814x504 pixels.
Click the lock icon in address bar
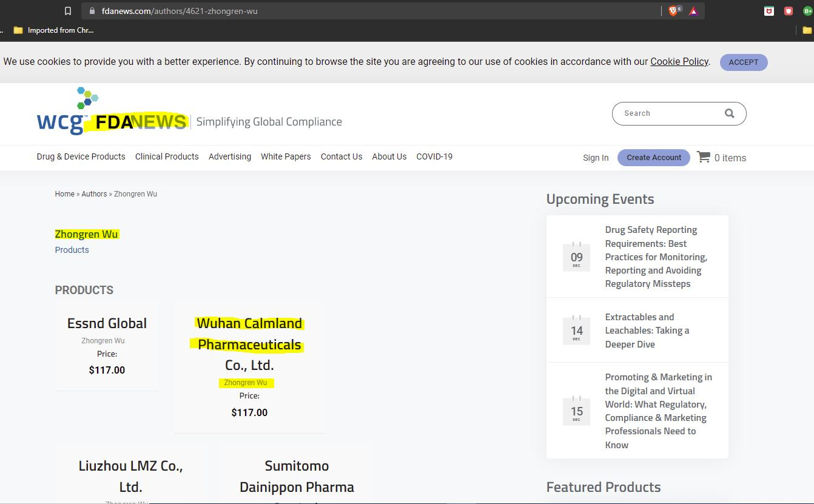[x=92, y=11]
